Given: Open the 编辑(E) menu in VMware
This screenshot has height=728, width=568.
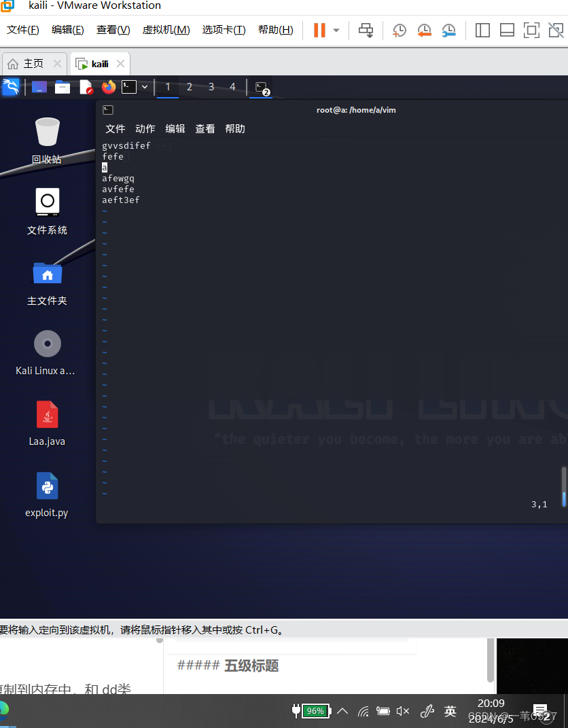Looking at the screenshot, I should 68,30.
